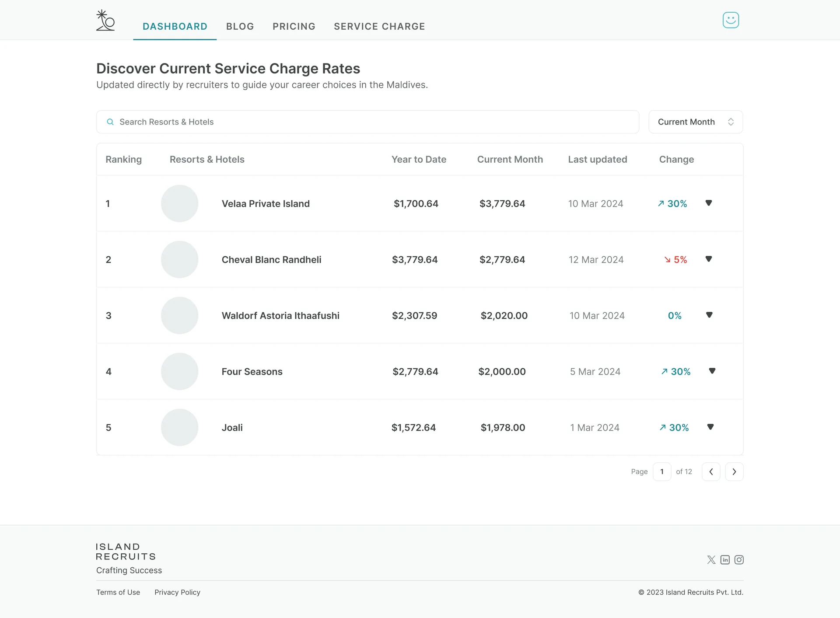Click Joali's $1,572.64 year-to-date value
The image size is (840, 618).
coord(413,427)
